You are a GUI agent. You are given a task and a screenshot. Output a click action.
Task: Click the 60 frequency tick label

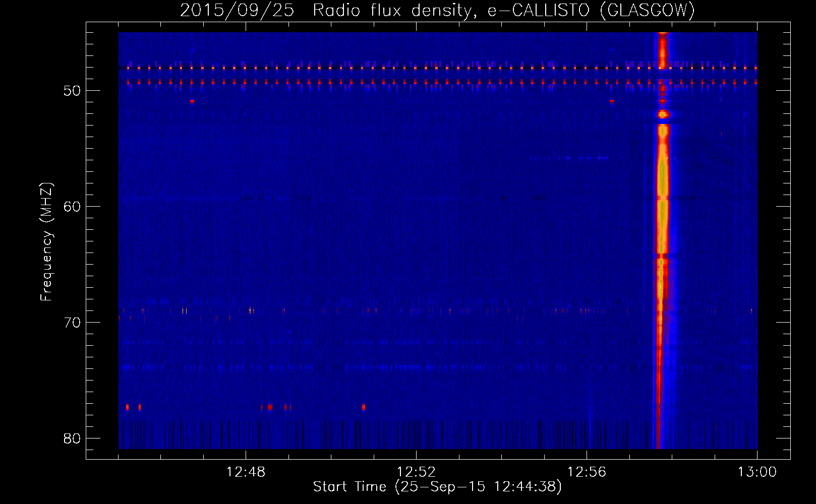pos(72,207)
